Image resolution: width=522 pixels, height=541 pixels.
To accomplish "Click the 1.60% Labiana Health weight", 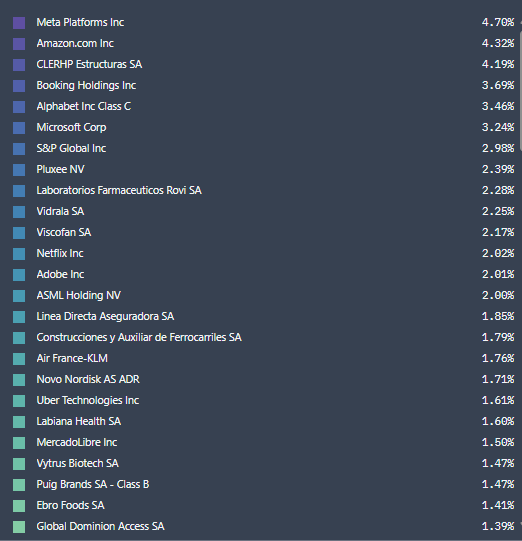I will pyautogui.click(x=498, y=422).
